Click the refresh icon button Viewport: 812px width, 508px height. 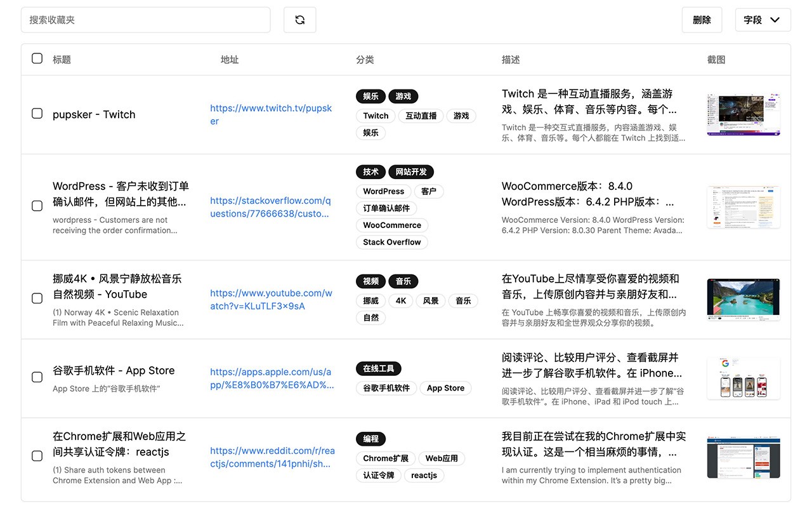[299, 20]
